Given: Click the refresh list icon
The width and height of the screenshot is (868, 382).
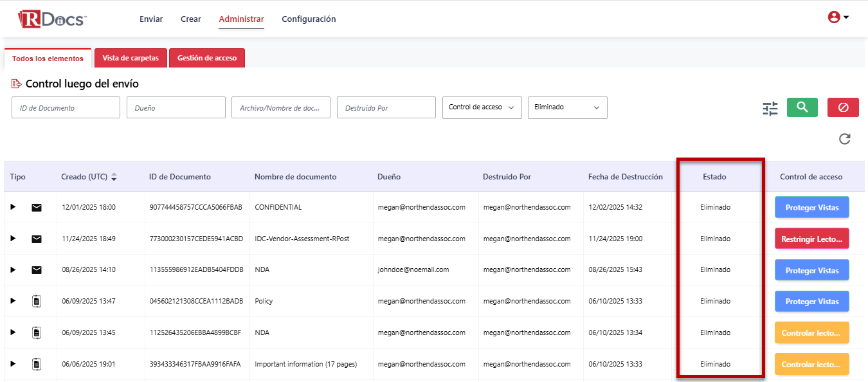Looking at the screenshot, I should click(x=844, y=139).
